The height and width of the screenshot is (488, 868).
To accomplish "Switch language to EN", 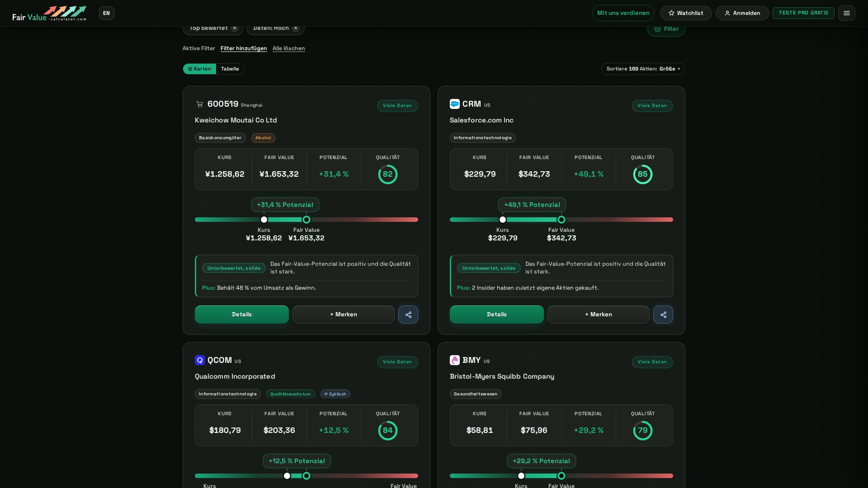I will click(106, 13).
